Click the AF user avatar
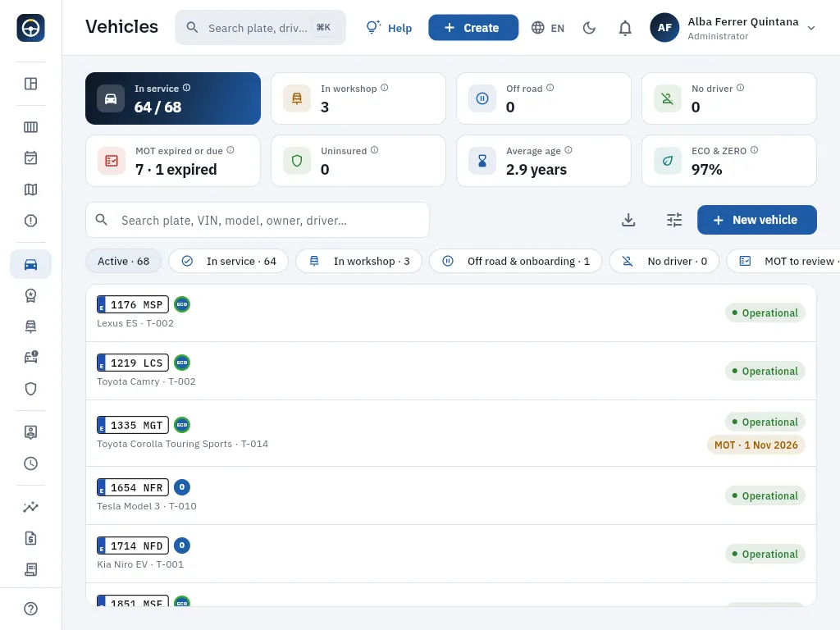Screen dimensions: 840x630 [x=664, y=28]
